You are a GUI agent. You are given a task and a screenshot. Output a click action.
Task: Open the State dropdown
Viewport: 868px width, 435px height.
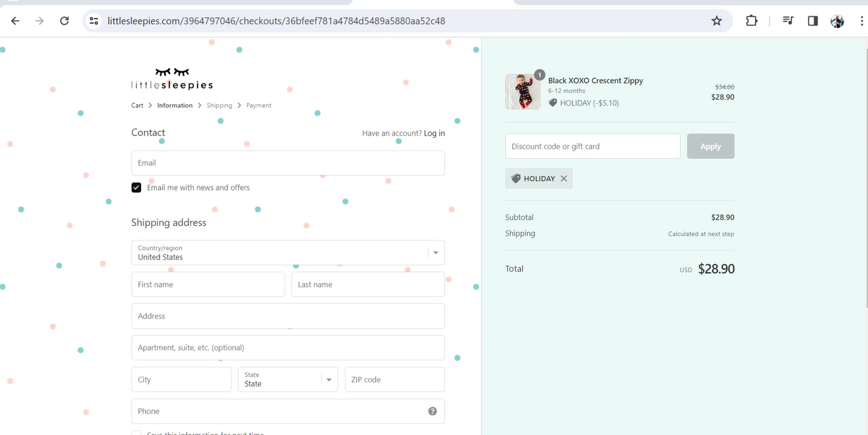coord(288,379)
